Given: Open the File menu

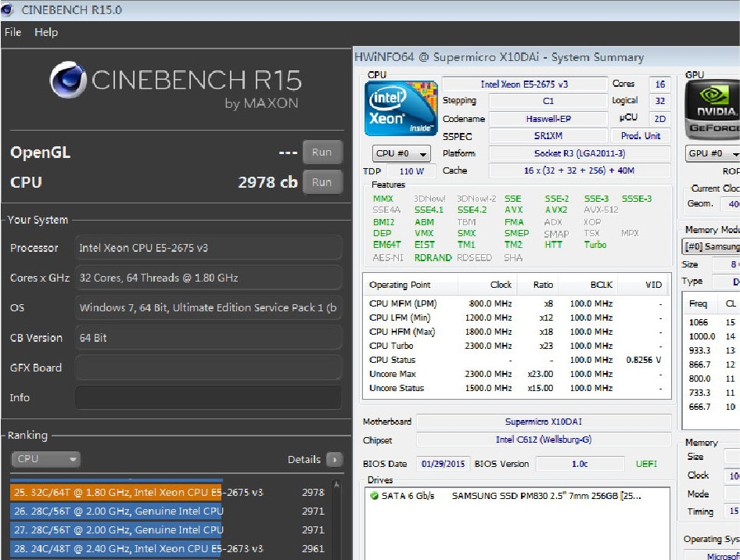Looking at the screenshot, I should [13, 32].
